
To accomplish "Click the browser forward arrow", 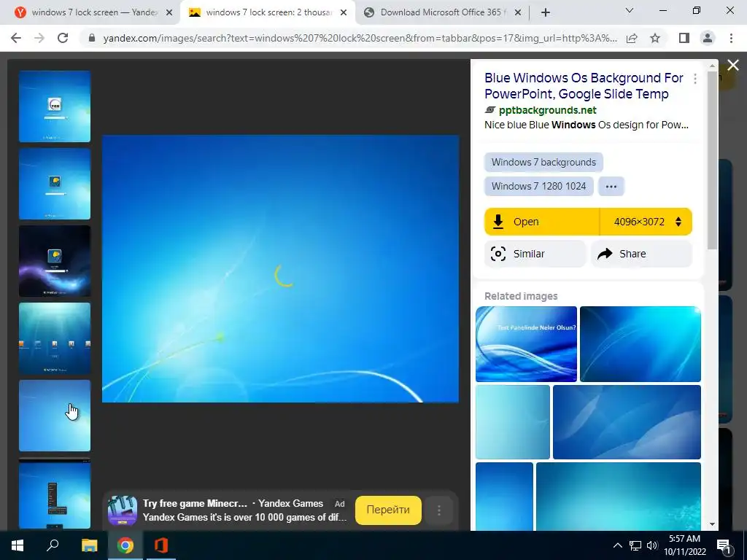I will coord(39,38).
